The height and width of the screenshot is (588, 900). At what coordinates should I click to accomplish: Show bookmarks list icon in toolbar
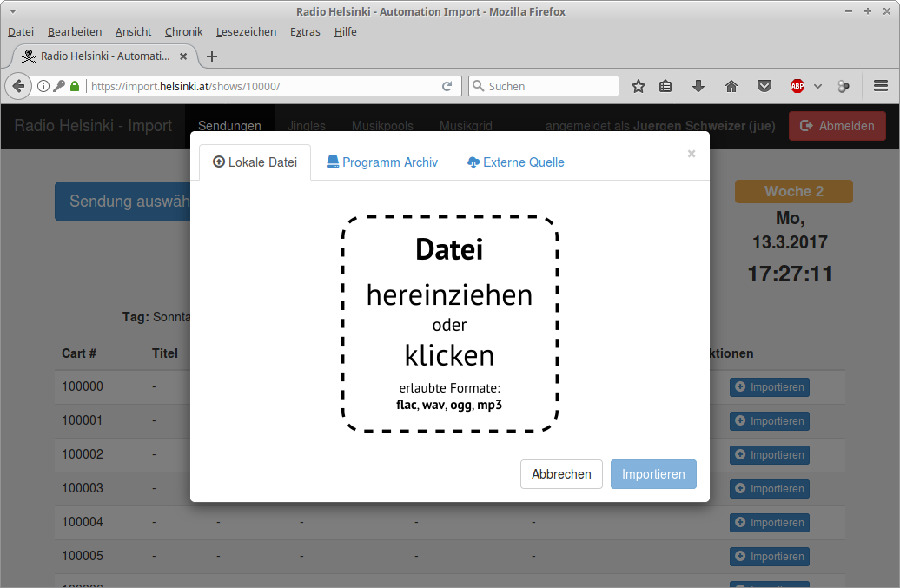(x=665, y=86)
